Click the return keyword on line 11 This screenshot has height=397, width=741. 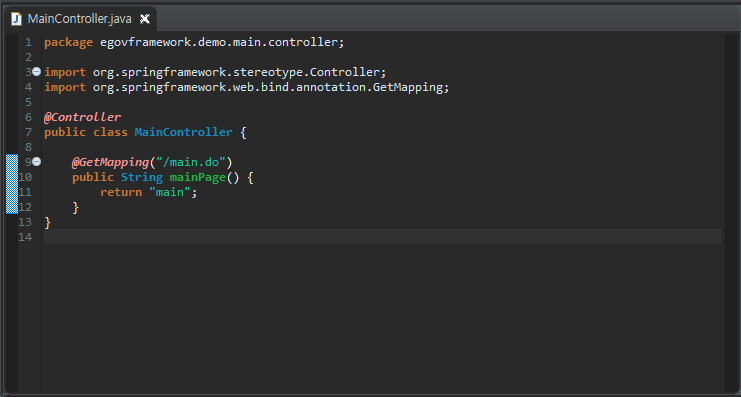121,192
